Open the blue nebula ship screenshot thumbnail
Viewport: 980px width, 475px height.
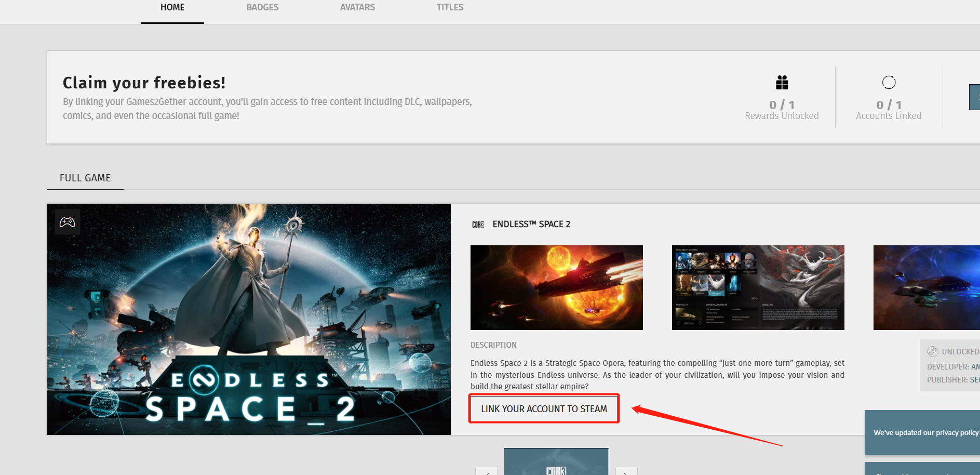(927, 287)
